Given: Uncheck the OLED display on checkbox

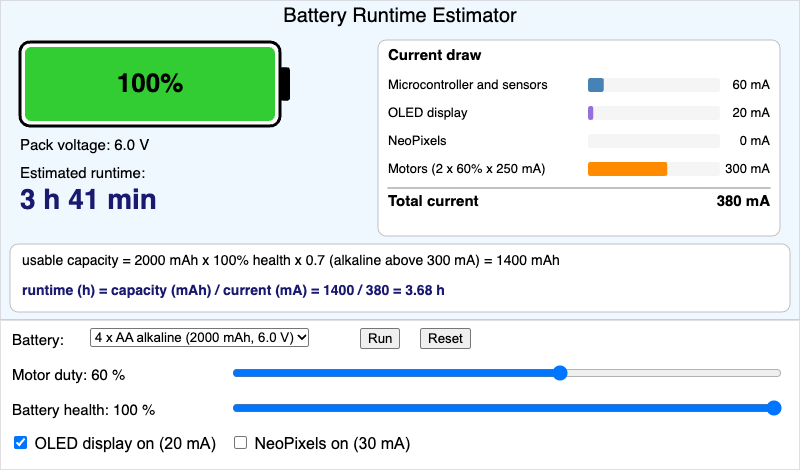Looking at the screenshot, I should click(x=20, y=442).
